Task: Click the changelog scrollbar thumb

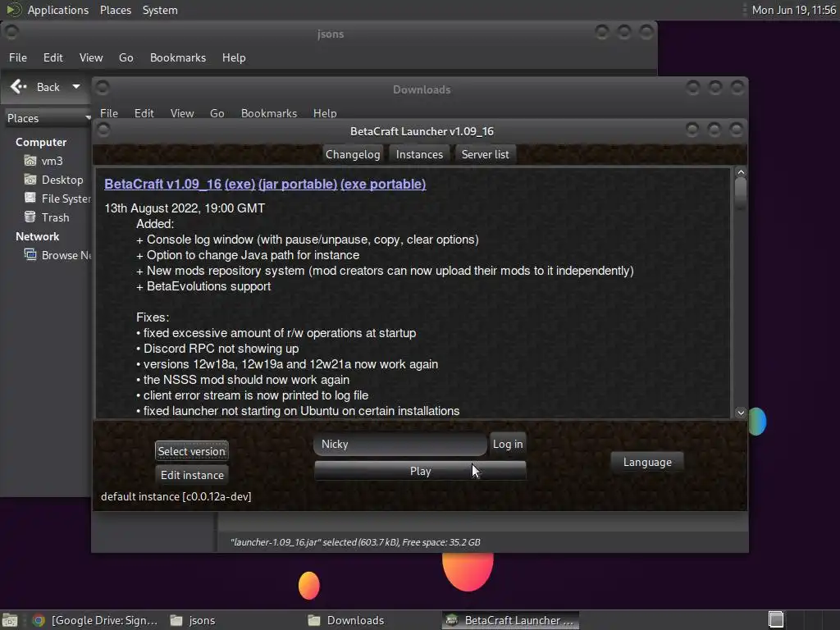Action: pyautogui.click(x=741, y=193)
